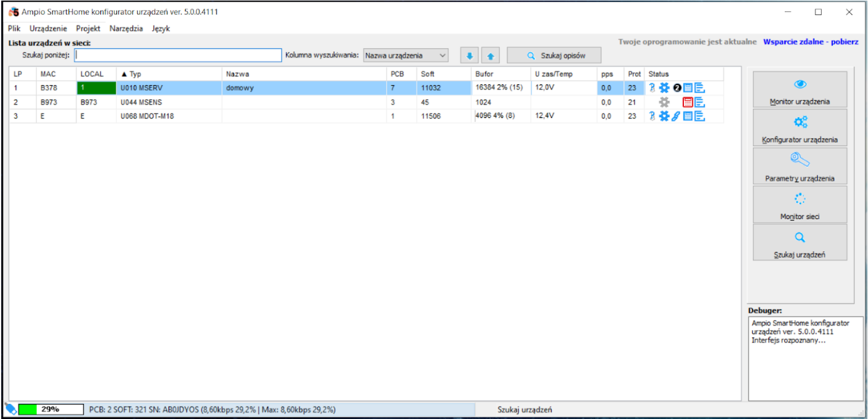
Task: Sort by the Status column header
Action: tap(684, 74)
